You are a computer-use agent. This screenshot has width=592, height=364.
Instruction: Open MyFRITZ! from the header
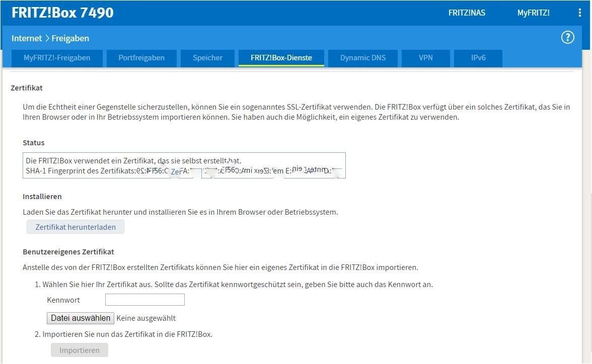533,13
